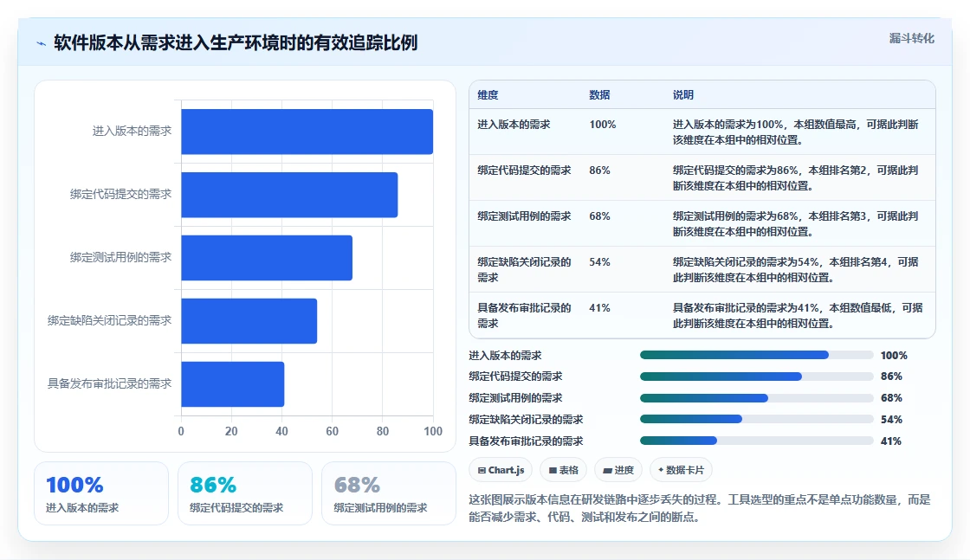The width and height of the screenshot is (970, 560).
Task: Click the progress bar for 进入版本的需求
Action: point(757,355)
